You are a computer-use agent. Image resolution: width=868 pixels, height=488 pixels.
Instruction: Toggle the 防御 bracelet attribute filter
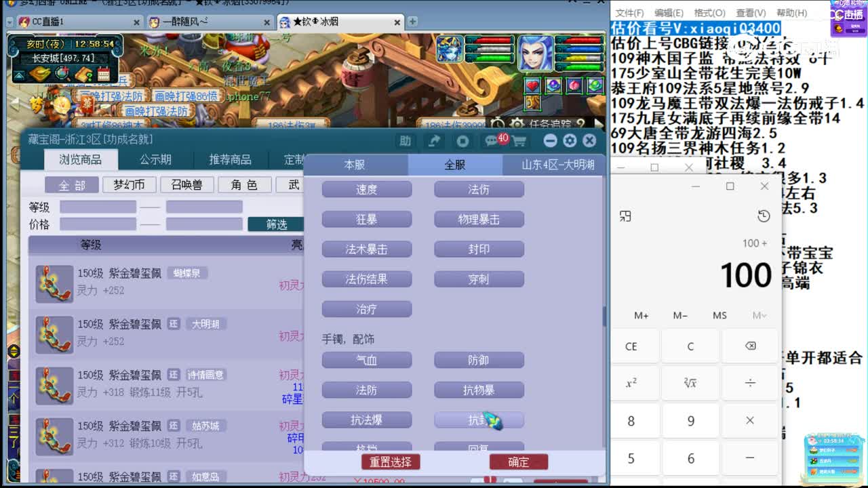point(479,361)
